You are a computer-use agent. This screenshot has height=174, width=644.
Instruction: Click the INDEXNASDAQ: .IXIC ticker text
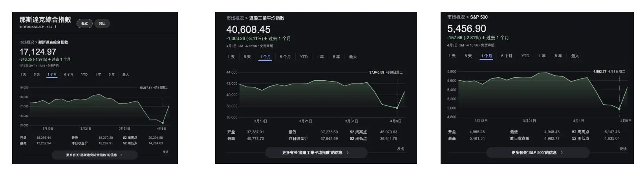35,27
